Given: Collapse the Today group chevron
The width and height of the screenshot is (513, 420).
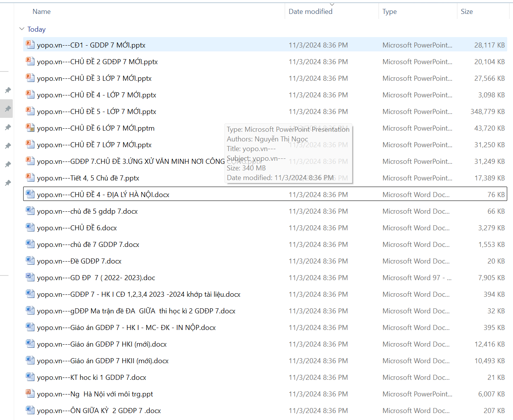Looking at the screenshot, I should click(22, 29).
